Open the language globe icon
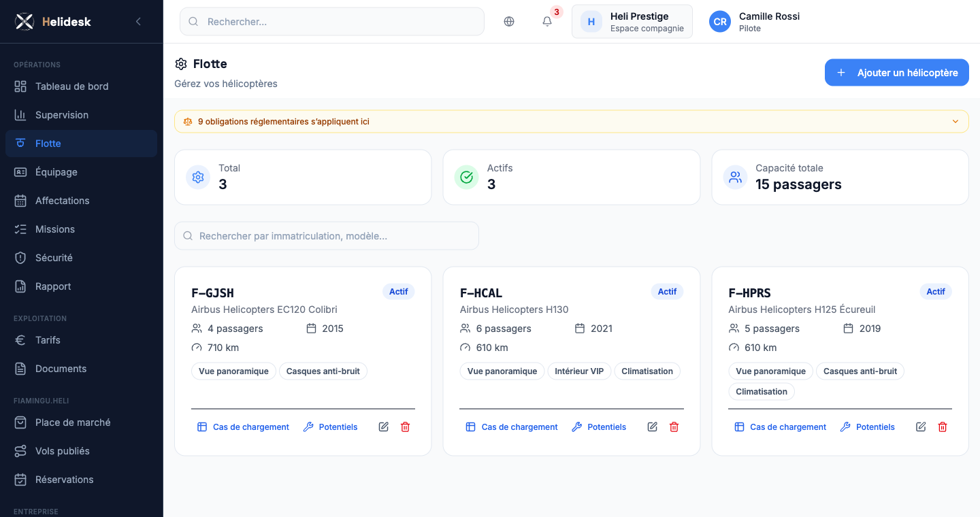Image resolution: width=980 pixels, height=517 pixels. [x=509, y=22]
